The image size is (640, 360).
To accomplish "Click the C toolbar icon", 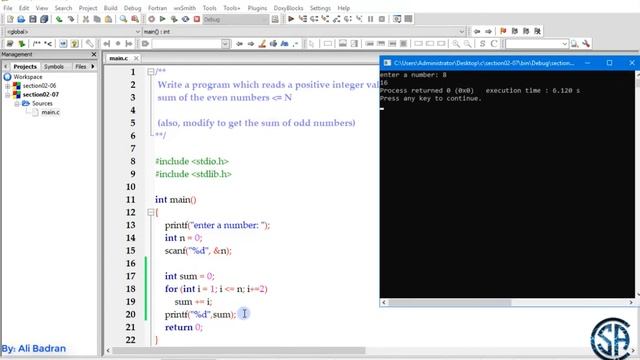I will click(494, 44).
